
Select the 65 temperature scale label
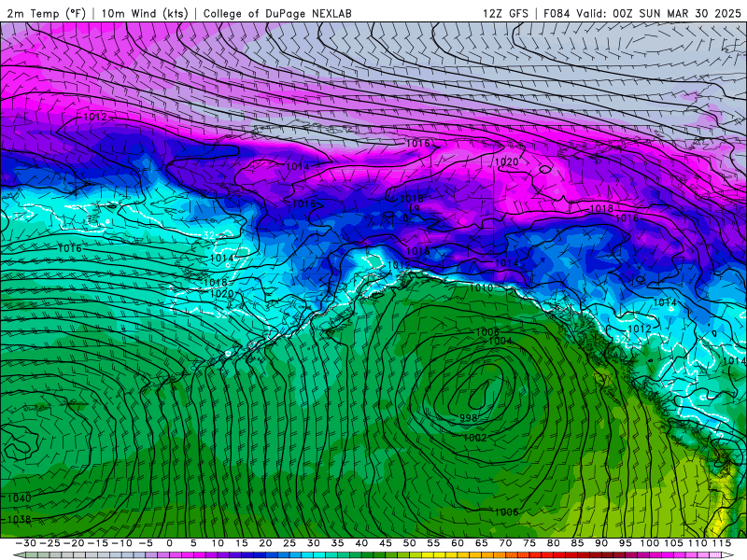pos(481,543)
